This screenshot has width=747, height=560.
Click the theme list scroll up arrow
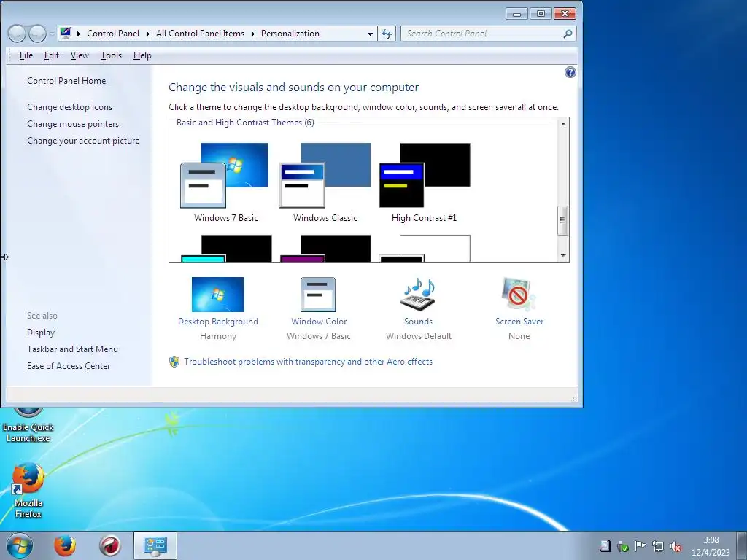click(x=563, y=124)
